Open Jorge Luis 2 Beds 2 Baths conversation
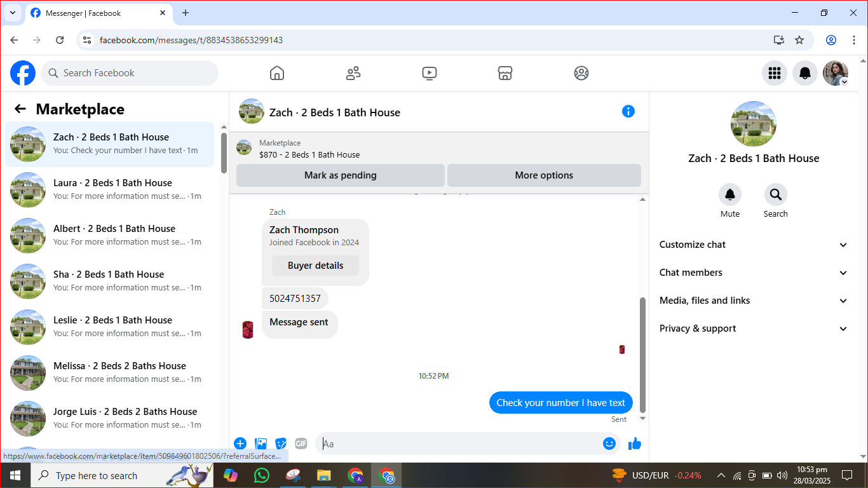 click(x=110, y=419)
